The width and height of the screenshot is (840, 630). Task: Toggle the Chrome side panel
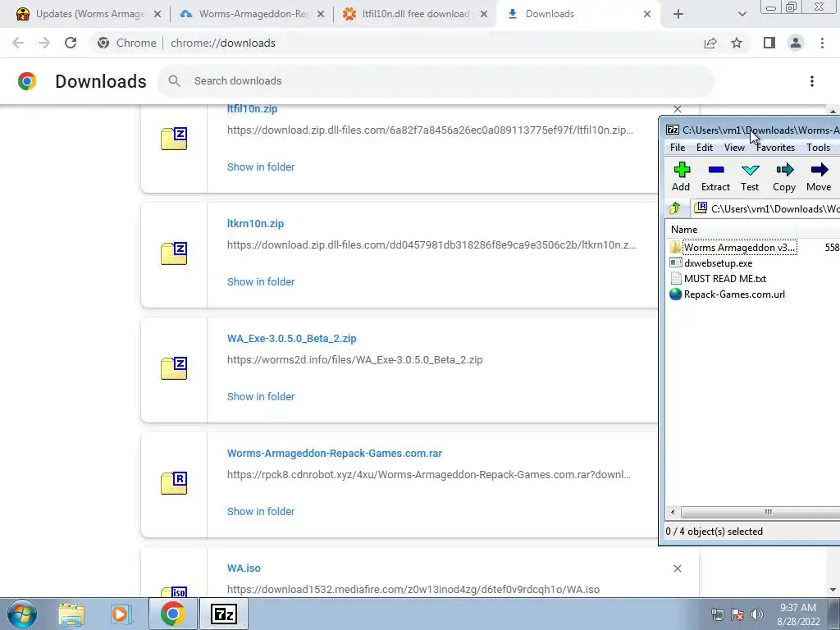769,43
